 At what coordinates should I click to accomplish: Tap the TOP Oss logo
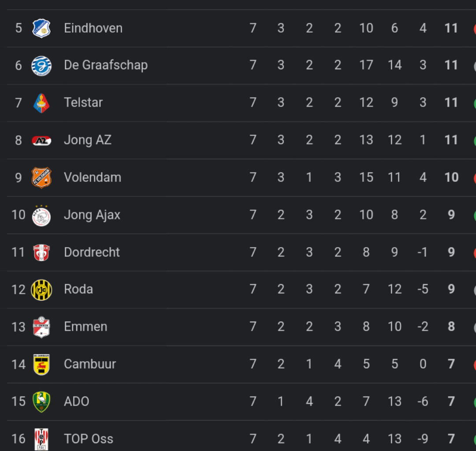(41, 439)
